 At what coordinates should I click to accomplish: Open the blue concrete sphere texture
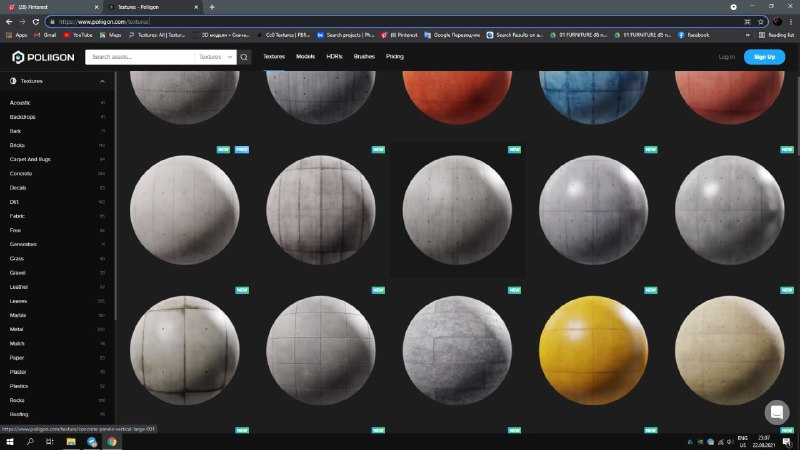(593, 97)
